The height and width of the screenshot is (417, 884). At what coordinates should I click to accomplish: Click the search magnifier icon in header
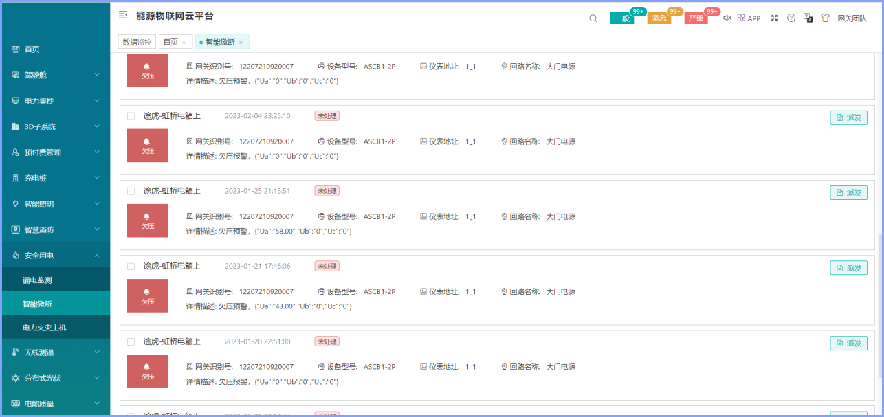click(593, 19)
